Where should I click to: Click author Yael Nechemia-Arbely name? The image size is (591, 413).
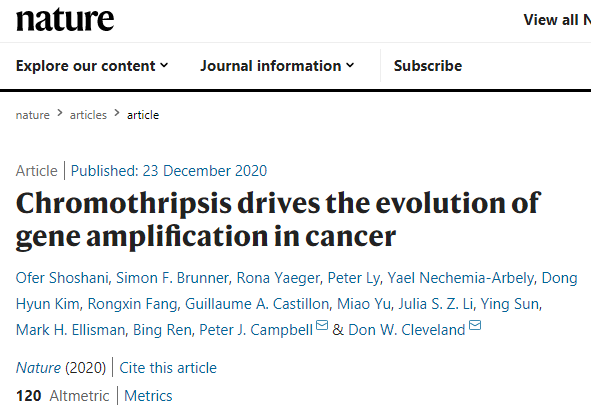tap(461, 278)
